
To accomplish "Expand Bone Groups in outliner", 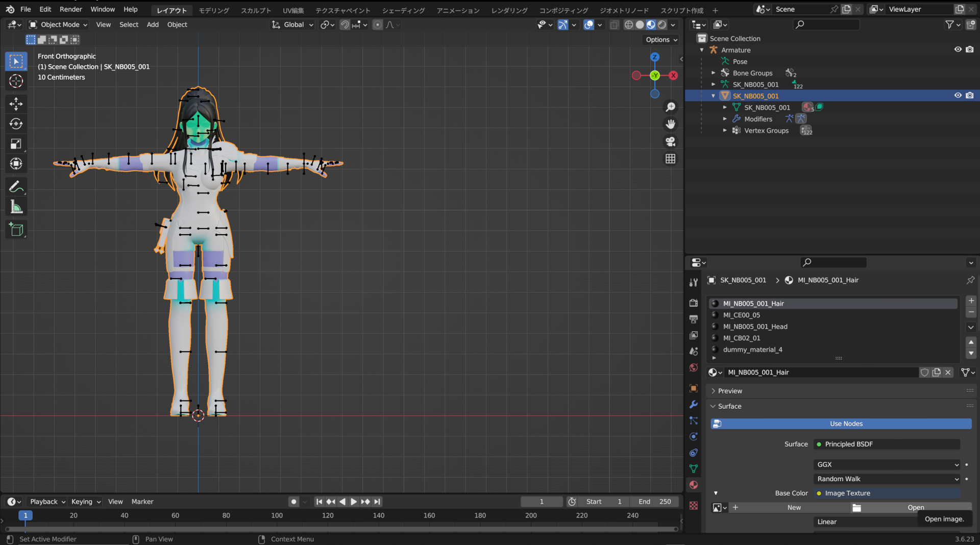I will (x=713, y=73).
